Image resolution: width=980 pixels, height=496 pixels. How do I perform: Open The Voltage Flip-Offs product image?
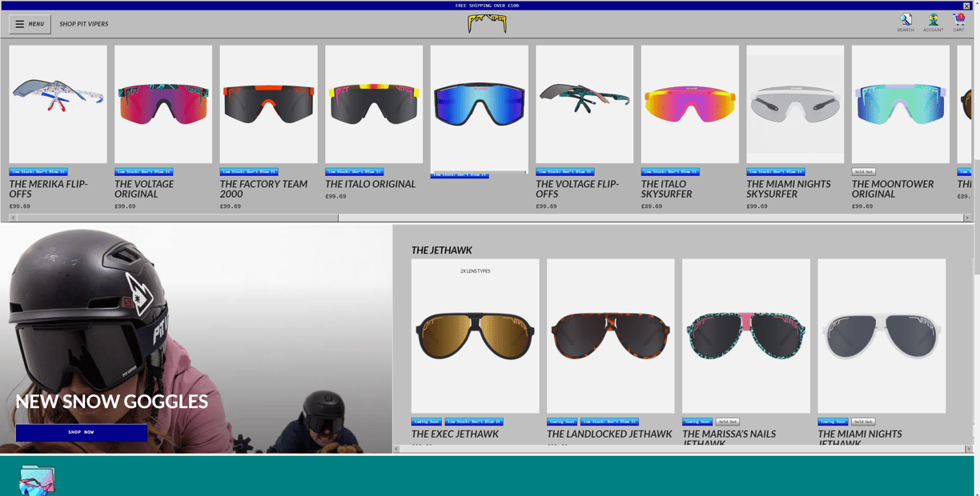coord(584,104)
